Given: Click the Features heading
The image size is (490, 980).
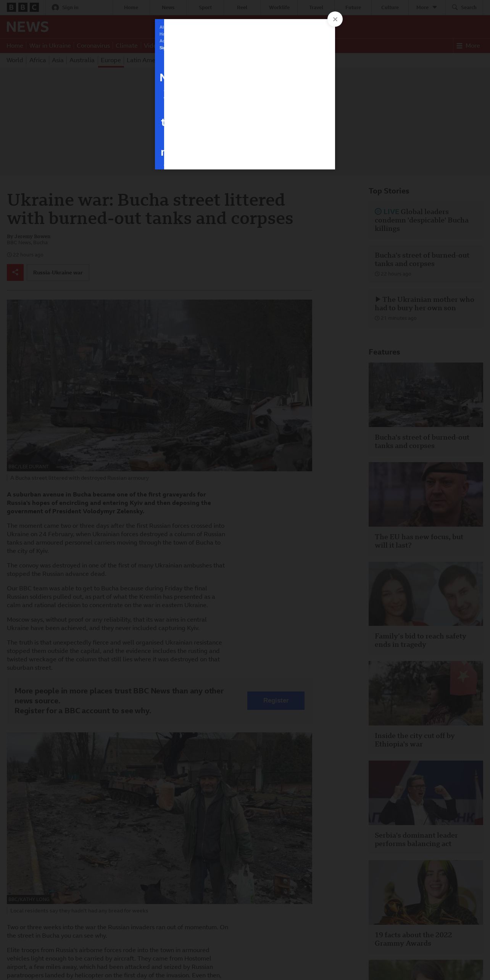Looking at the screenshot, I should coord(384,352).
